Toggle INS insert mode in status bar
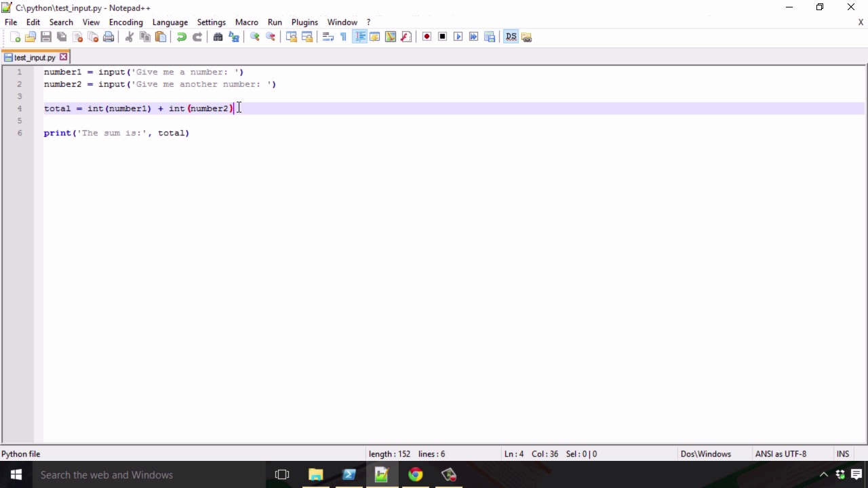868x488 pixels. point(843,454)
